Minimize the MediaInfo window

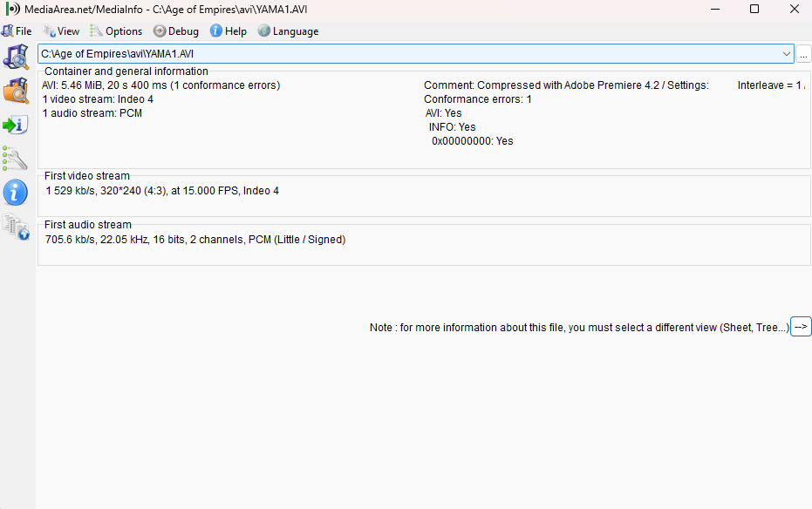(715, 9)
